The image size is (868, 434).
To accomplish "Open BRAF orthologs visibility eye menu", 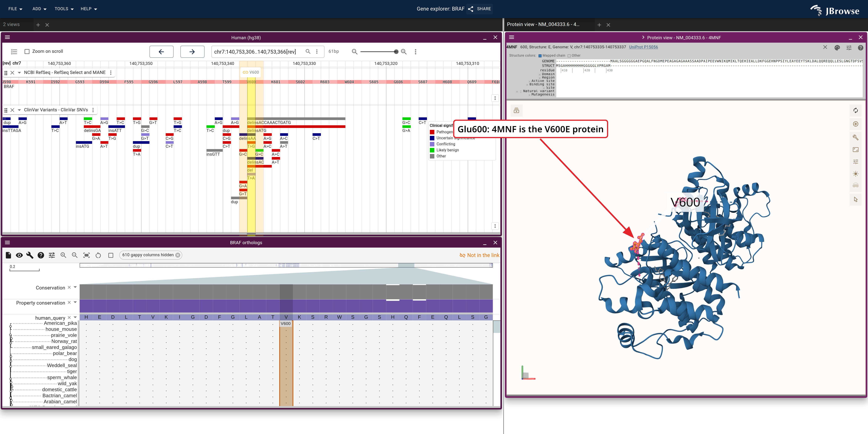I will [x=19, y=255].
